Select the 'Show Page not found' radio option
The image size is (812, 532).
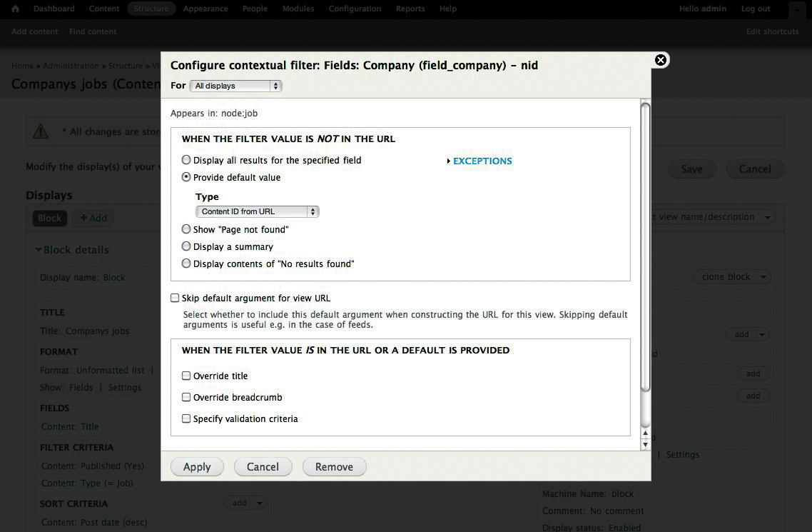tap(186, 229)
